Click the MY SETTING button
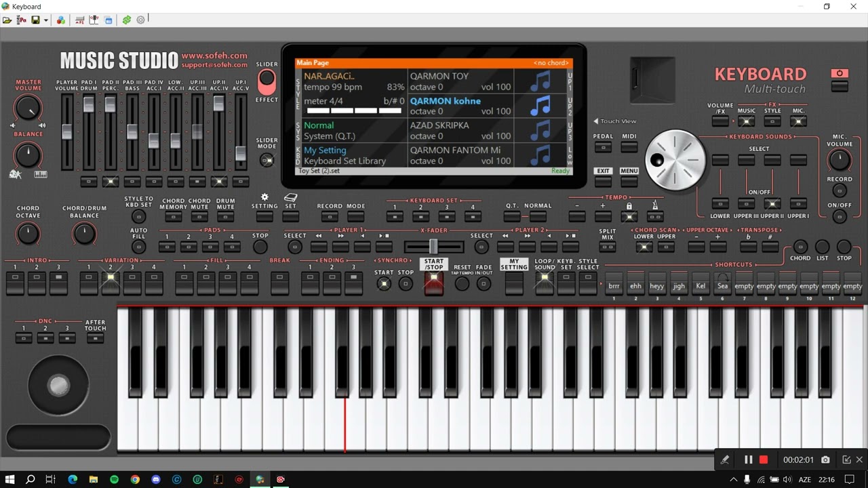 514,283
